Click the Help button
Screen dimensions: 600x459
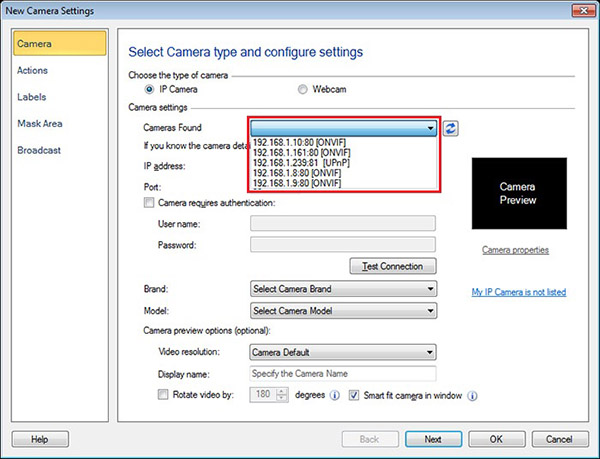pyautogui.click(x=40, y=439)
